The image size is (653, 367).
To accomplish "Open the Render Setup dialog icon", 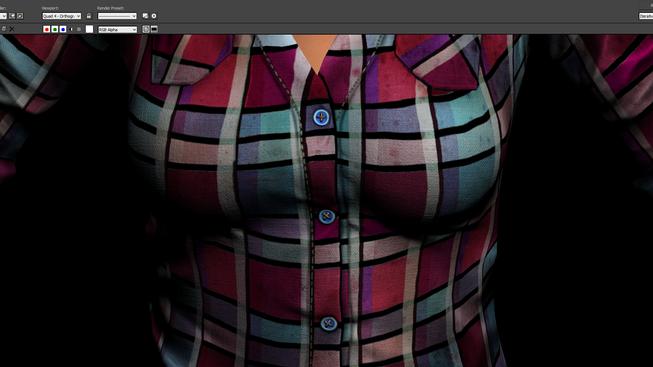I will point(145,16).
